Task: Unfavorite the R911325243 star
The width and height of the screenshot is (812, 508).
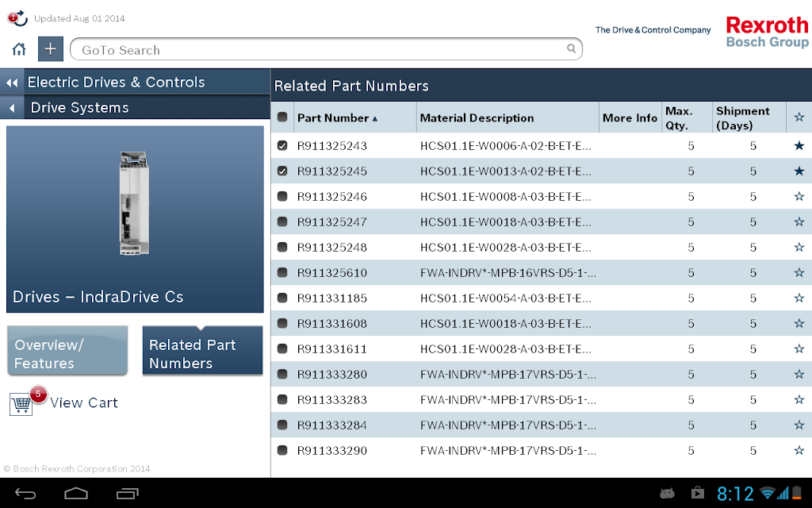Action: (x=799, y=146)
